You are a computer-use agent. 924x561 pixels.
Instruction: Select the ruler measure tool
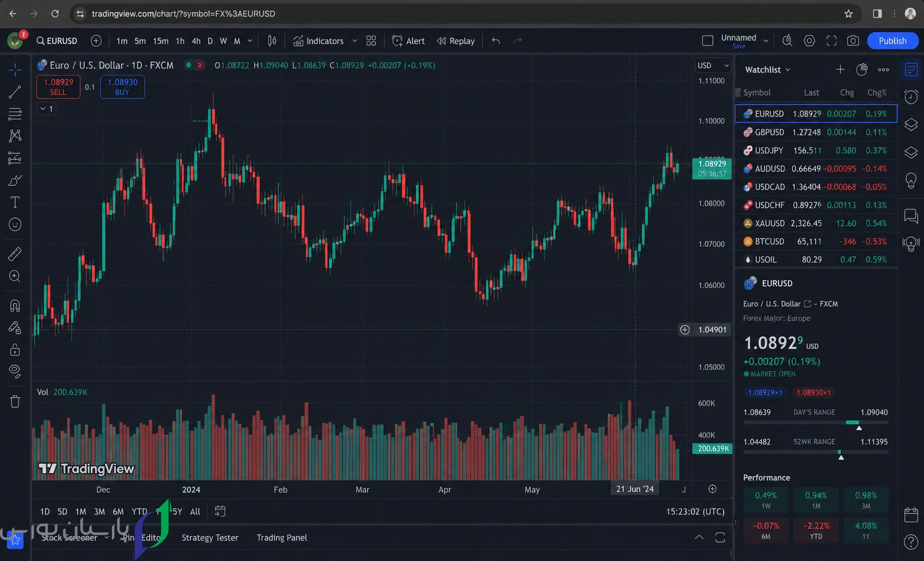pyautogui.click(x=15, y=254)
